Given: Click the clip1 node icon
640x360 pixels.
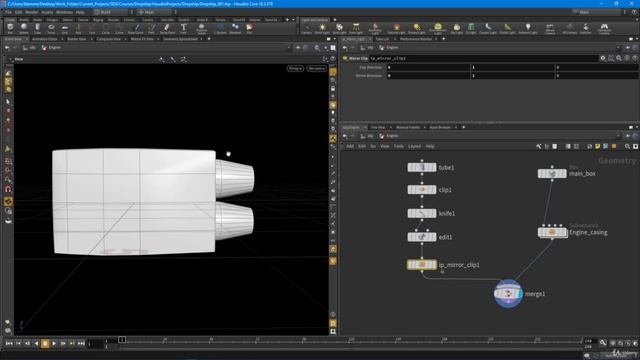Looking at the screenshot, I should (422, 190).
